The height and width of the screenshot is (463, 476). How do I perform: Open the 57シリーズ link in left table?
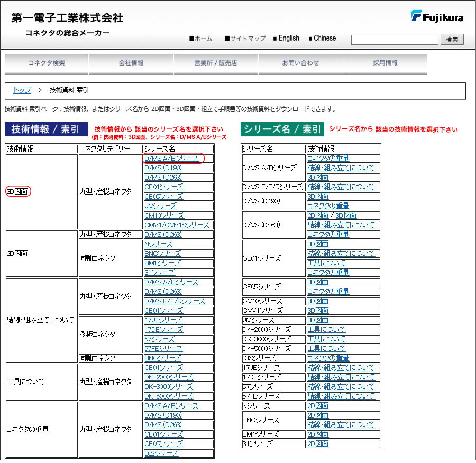160,339
